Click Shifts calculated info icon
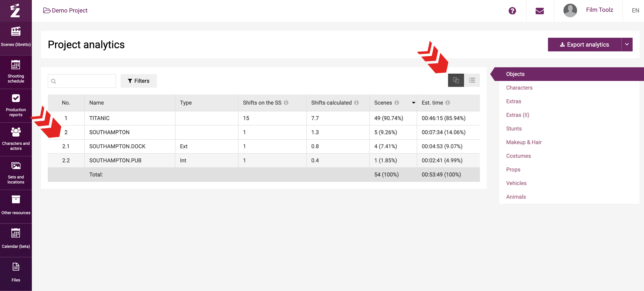The height and width of the screenshot is (291, 644). pos(356,103)
